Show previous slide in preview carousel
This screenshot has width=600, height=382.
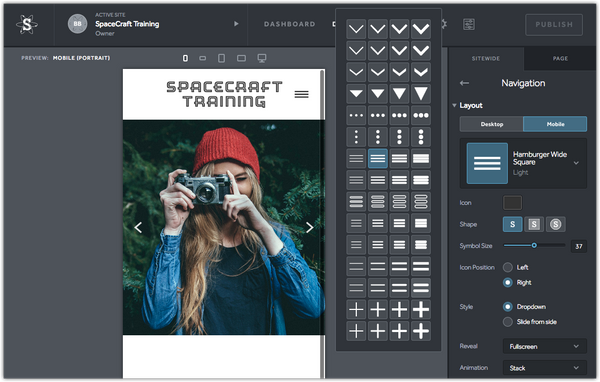pyautogui.click(x=138, y=227)
